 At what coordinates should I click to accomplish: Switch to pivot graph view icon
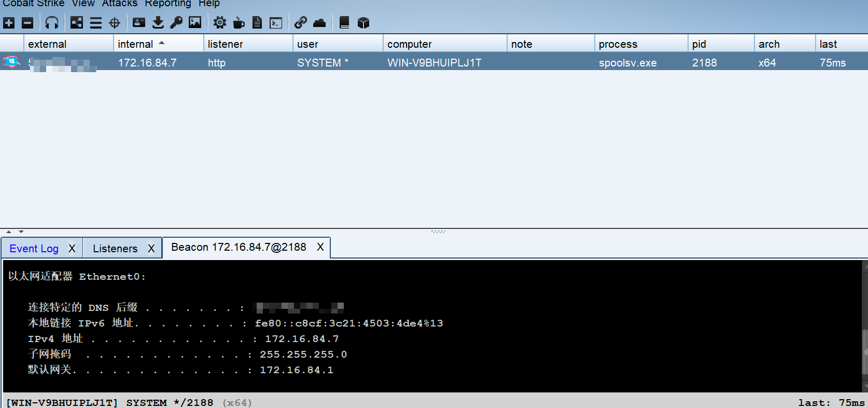(77, 23)
